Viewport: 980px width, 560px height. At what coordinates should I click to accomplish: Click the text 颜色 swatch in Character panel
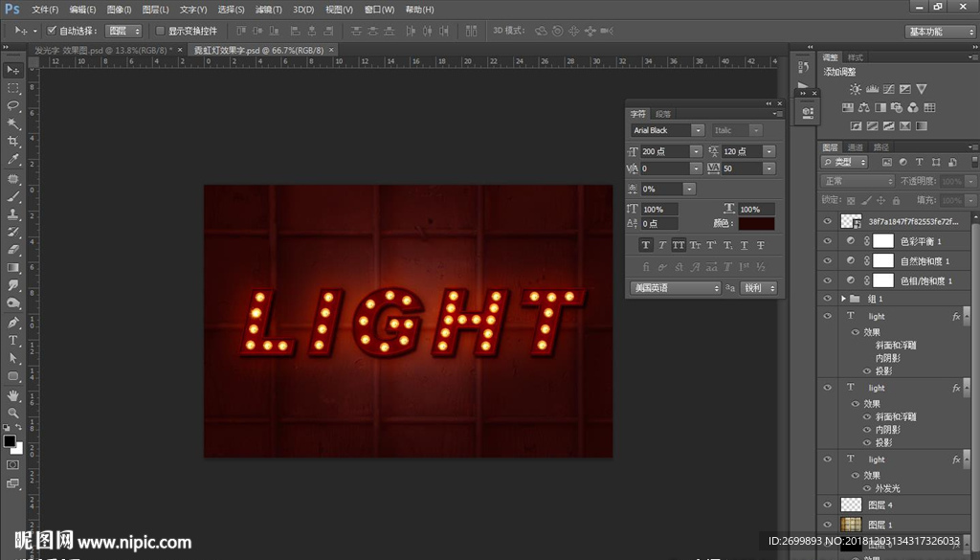tap(756, 223)
